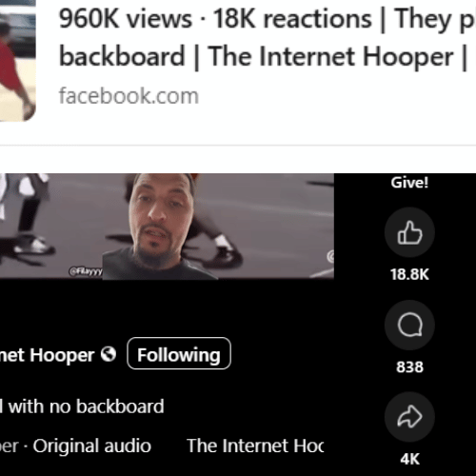This screenshot has width=476, height=476.
Task: Open comments using the speech bubble icon
Action: (409, 325)
